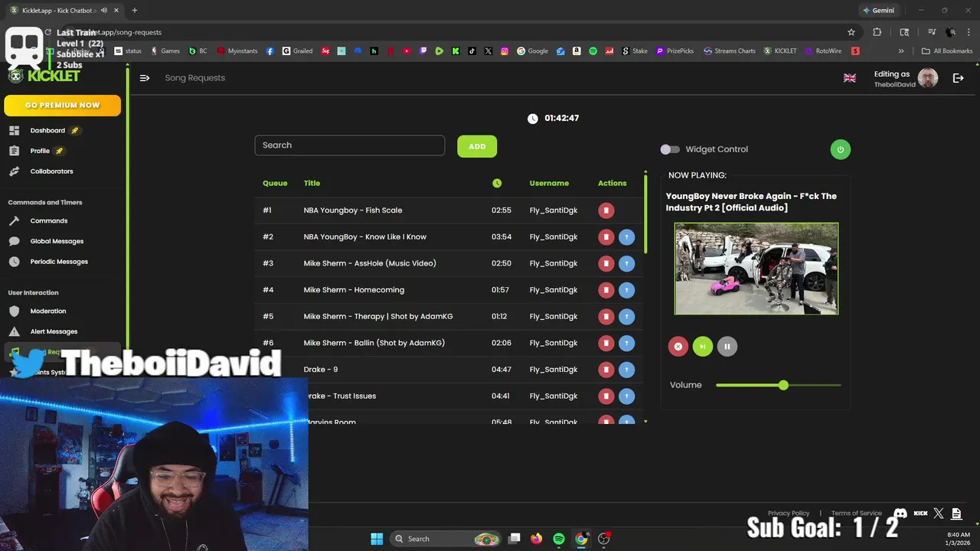
Task: Delete Mike Sherm - Homecoming from queue
Action: click(606, 290)
